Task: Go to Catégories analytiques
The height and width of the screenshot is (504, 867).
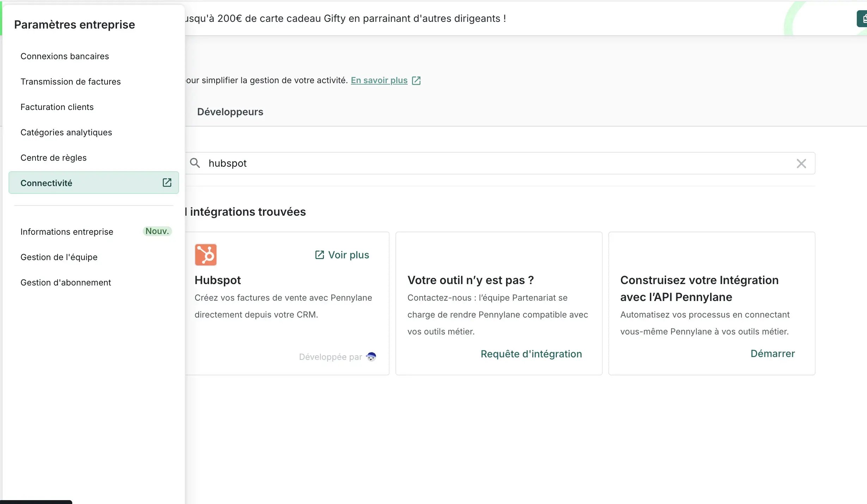Action: 66,132
